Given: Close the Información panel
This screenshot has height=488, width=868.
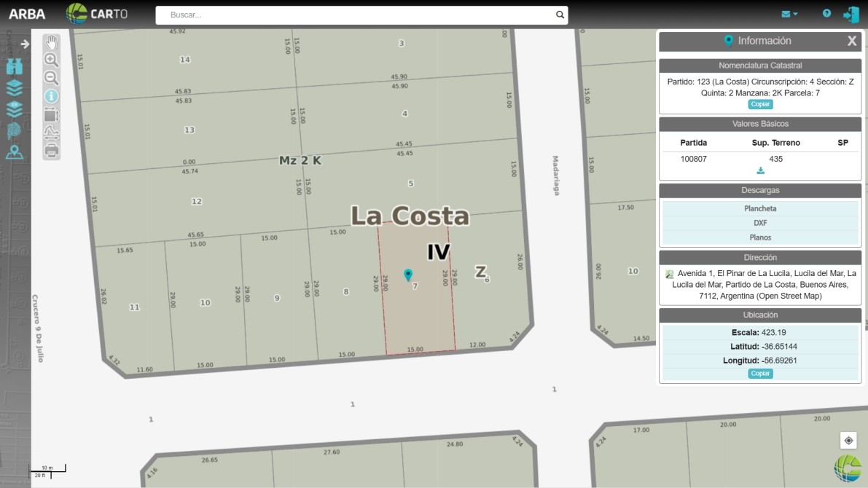Looking at the screenshot, I should (x=851, y=42).
